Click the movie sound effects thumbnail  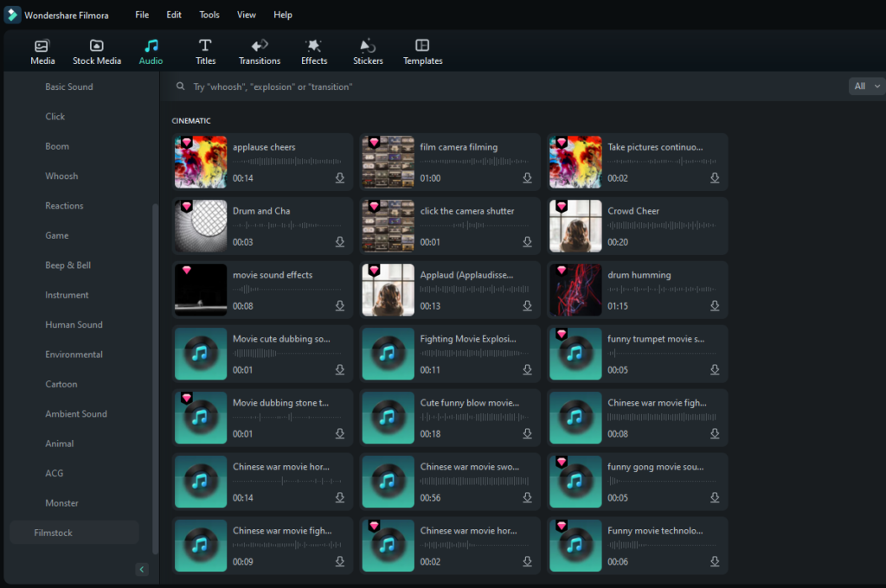[x=200, y=290]
